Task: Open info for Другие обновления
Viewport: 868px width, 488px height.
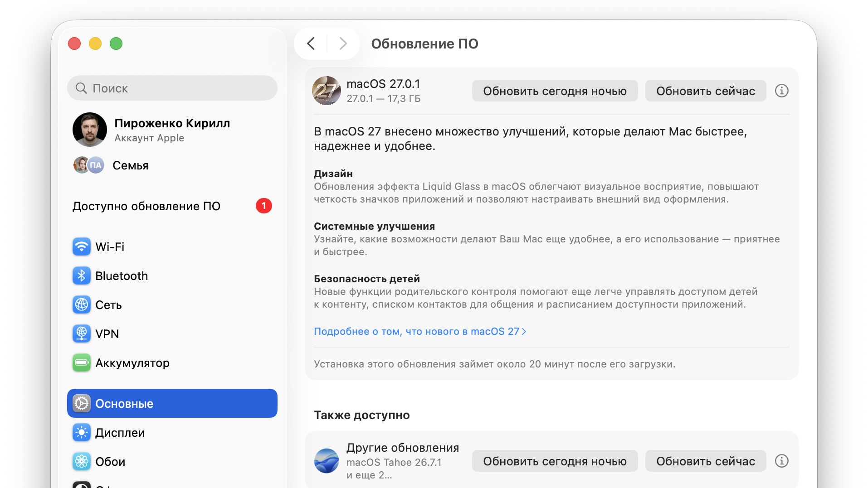Action: pos(781,461)
